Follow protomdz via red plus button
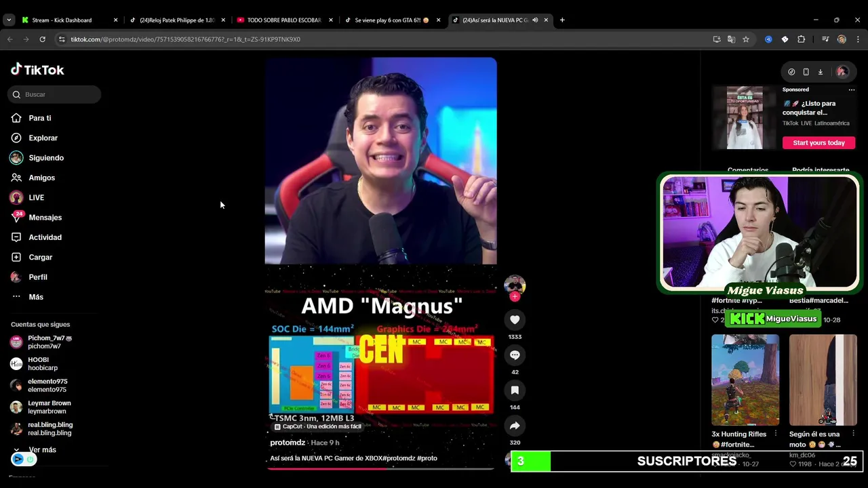868x488 pixels. coord(515,297)
